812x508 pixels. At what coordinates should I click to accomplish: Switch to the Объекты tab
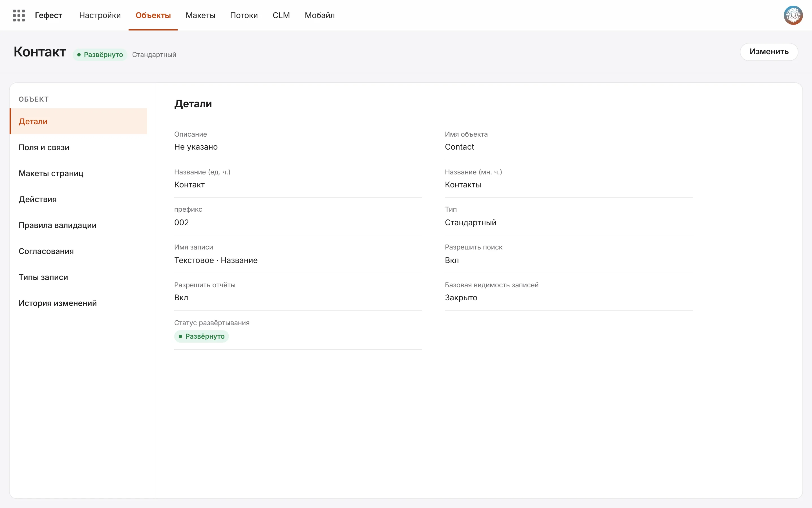coord(153,16)
